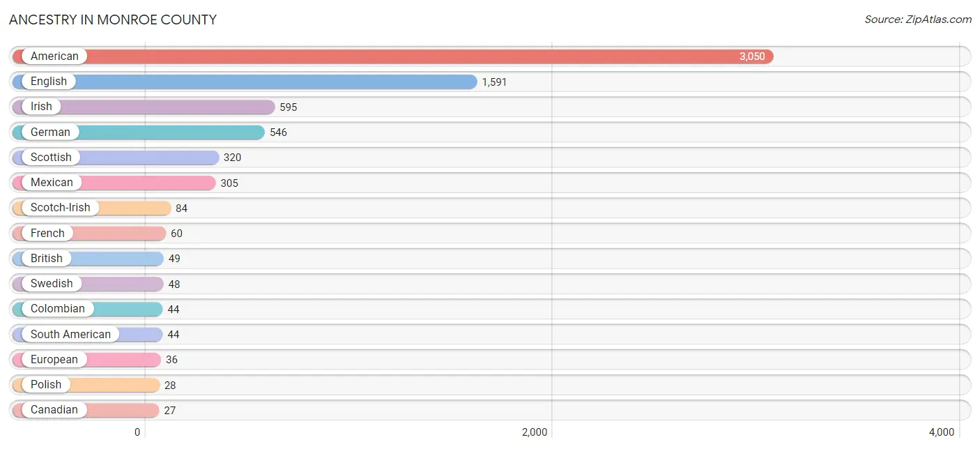Select the Colombian label pill
Viewport: 980px width, 449px height.
click(58, 309)
